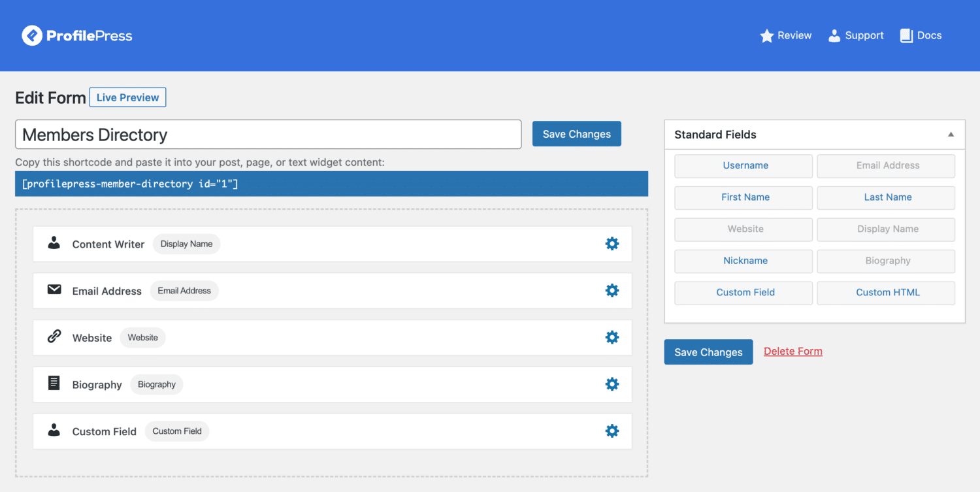The width and height of the screenshot is (980, 492).
Task: Add the Nickname standard field
Action: 745,261
